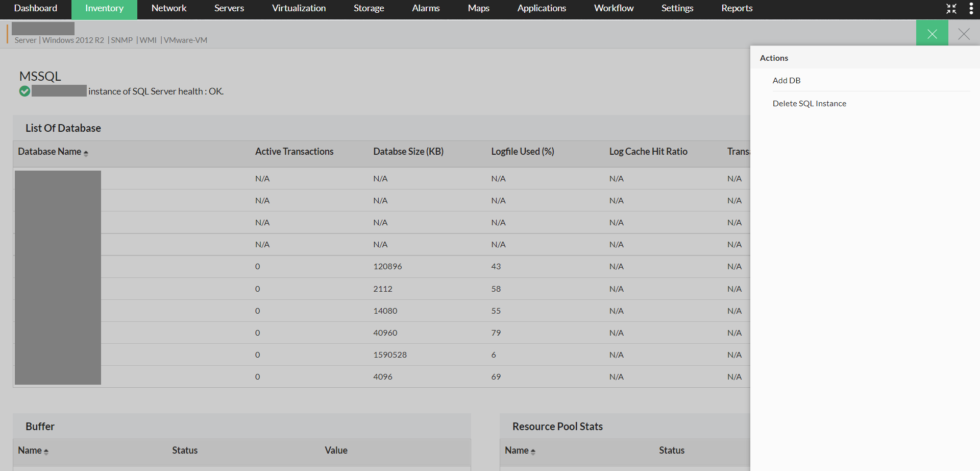Viewport: 980px width, 471px height.
Task: Open the Dashboard tab
Action: [x=36, y=9]
